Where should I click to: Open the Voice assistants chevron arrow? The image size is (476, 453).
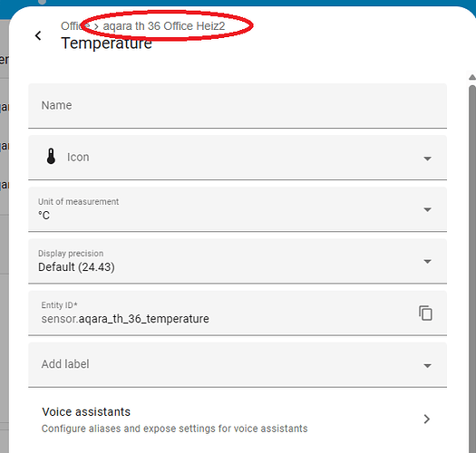(426, 419)
